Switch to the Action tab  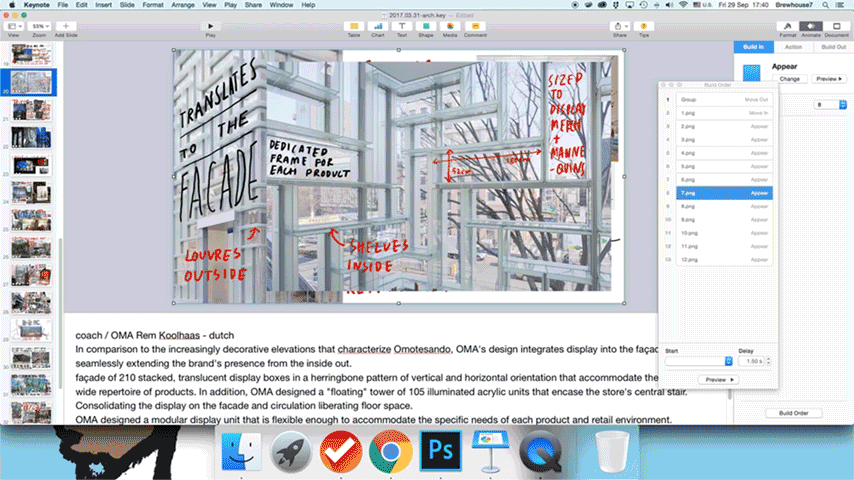pos(793,47)
